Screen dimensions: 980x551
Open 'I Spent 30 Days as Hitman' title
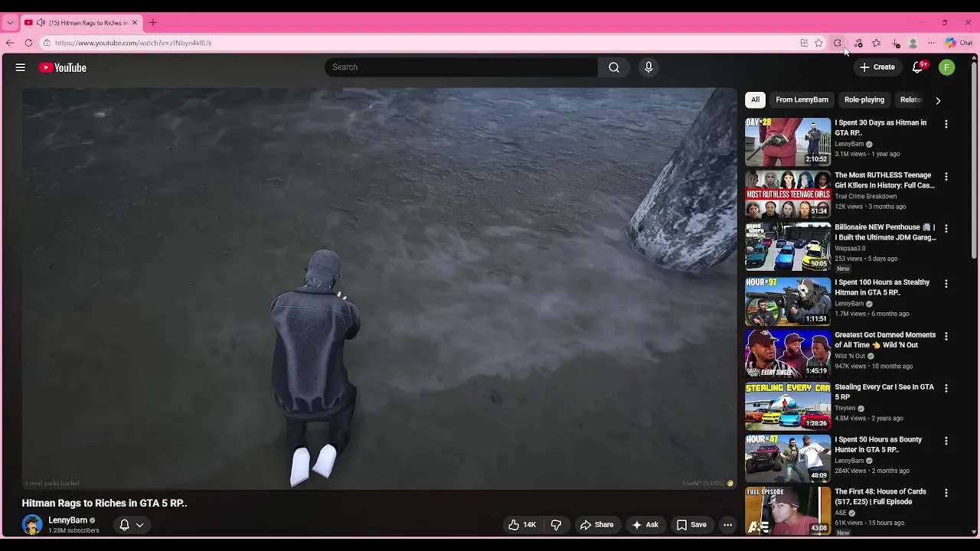click(880, 128)
